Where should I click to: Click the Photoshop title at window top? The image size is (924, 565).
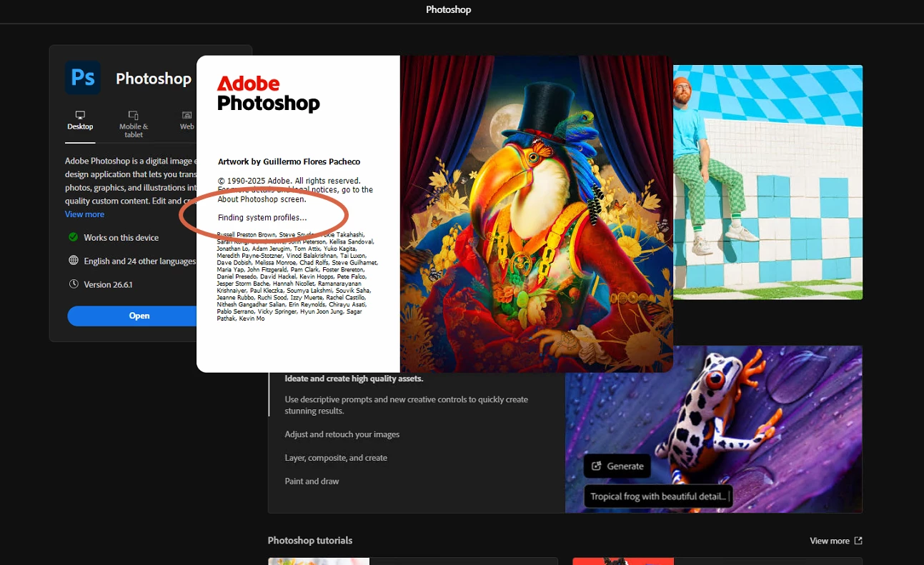(x=449, y=10)
